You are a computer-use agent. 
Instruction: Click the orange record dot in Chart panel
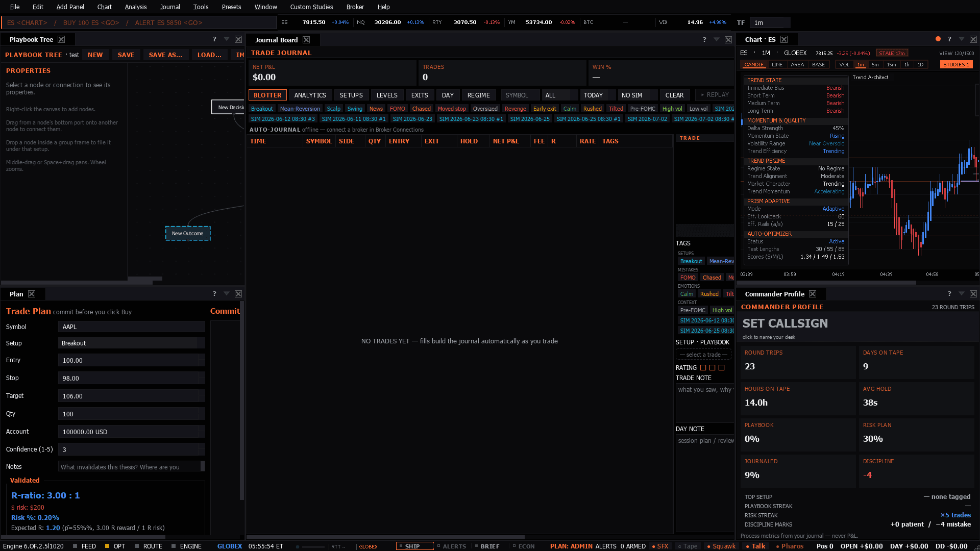[938, 39]
